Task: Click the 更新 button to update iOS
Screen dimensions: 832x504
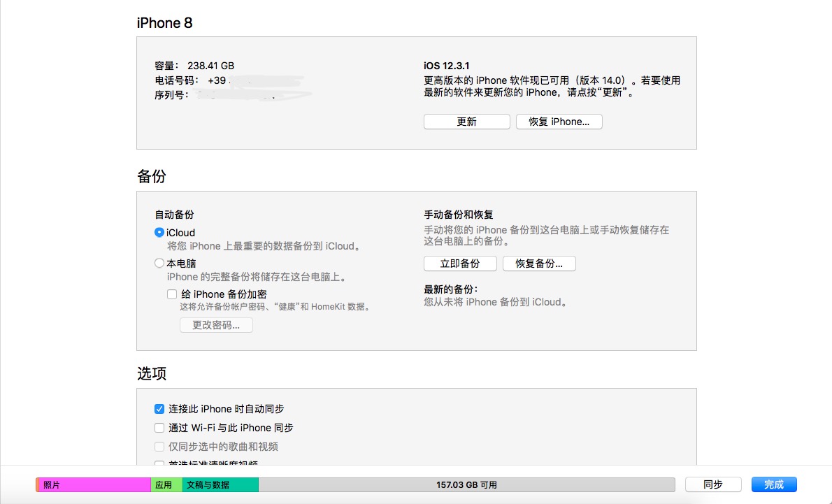Action: [x=466, y=122]
